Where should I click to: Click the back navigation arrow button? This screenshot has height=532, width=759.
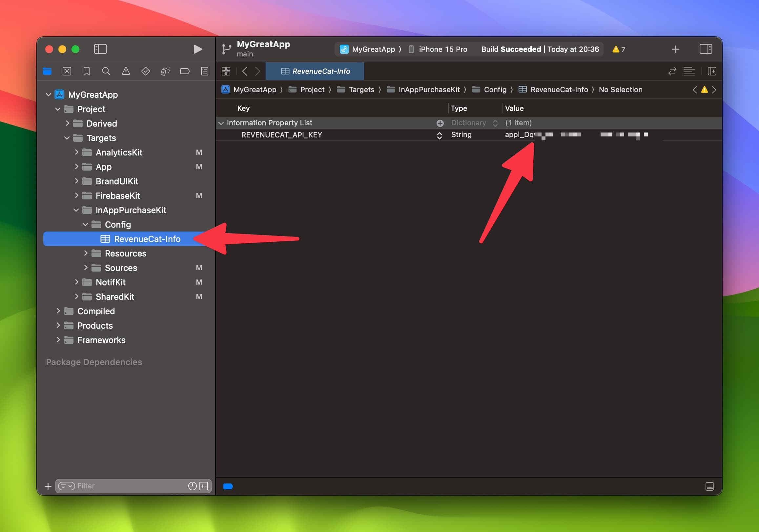[x=245, y=71]
